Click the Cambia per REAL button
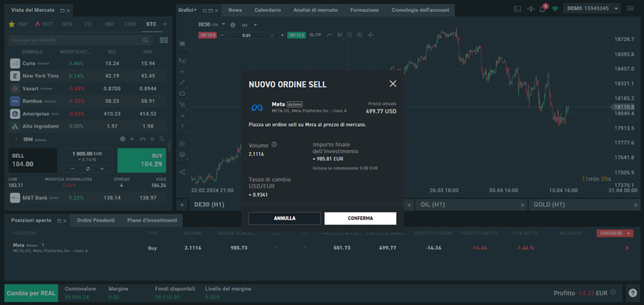This screenshot has height=305, width=644. pos(31,293)
